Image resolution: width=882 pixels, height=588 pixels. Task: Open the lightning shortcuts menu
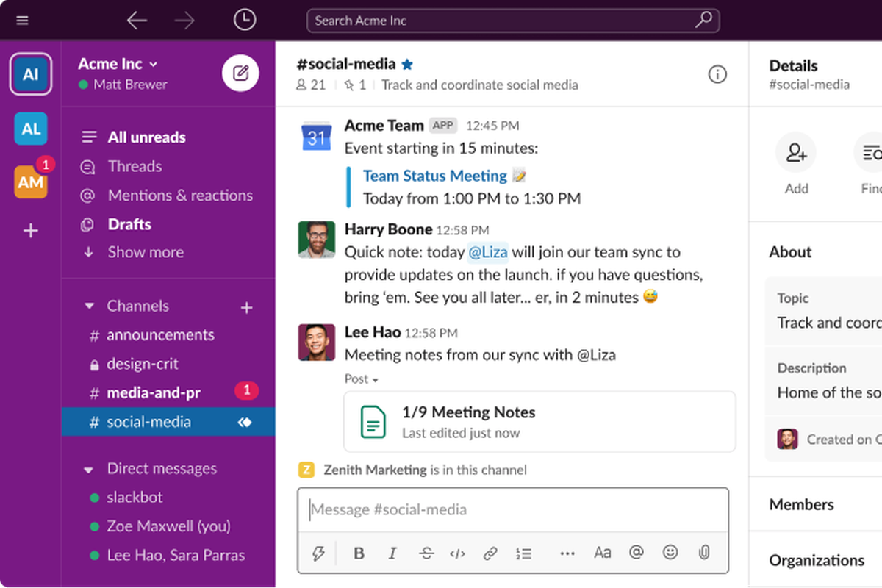[318, 553]
